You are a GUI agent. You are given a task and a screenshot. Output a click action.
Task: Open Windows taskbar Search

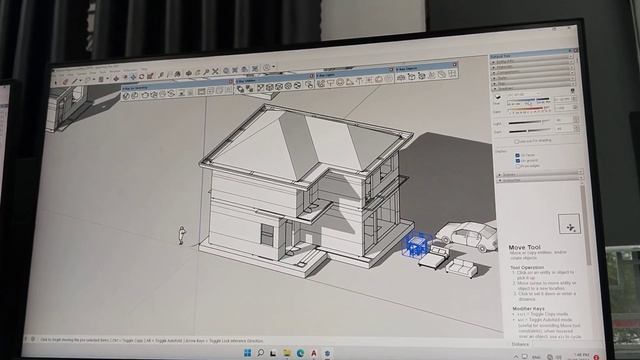(260, 352)
